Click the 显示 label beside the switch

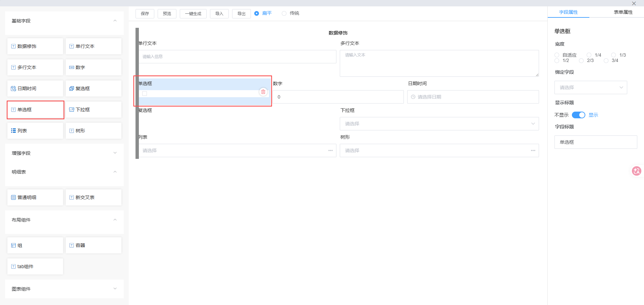tap(593, 115)
